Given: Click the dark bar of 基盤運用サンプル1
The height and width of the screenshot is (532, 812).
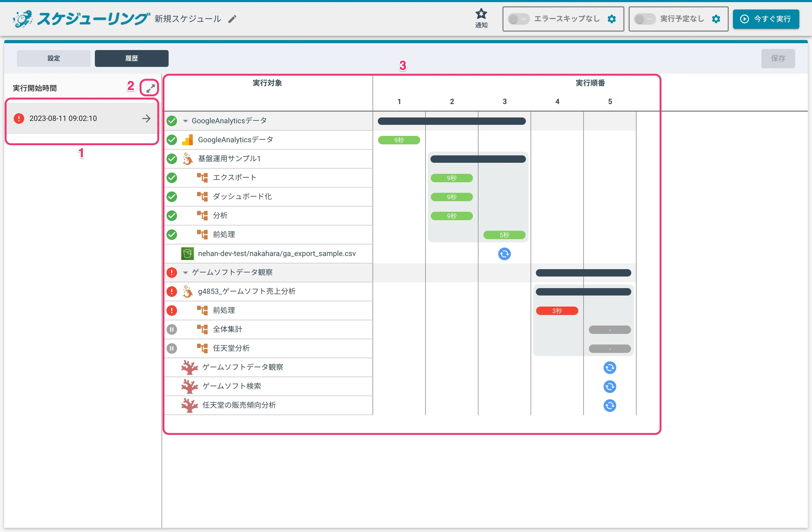Looking at the screenshot, I should (478, 159).
